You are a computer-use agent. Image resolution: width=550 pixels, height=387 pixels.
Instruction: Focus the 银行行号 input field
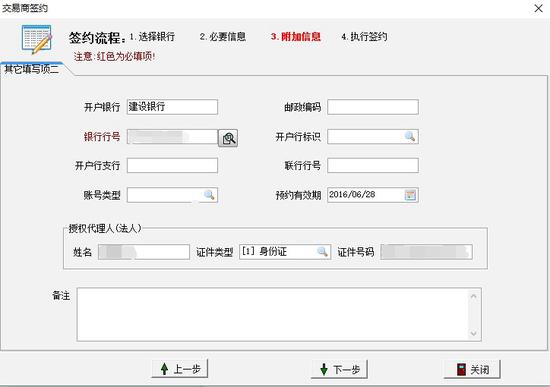(x=172, y=136)
